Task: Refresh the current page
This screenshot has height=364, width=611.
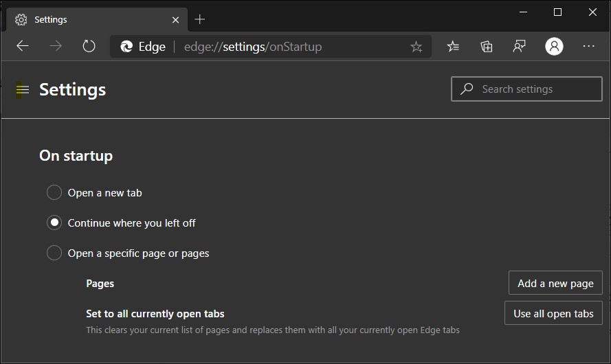Action: [89, 46]
